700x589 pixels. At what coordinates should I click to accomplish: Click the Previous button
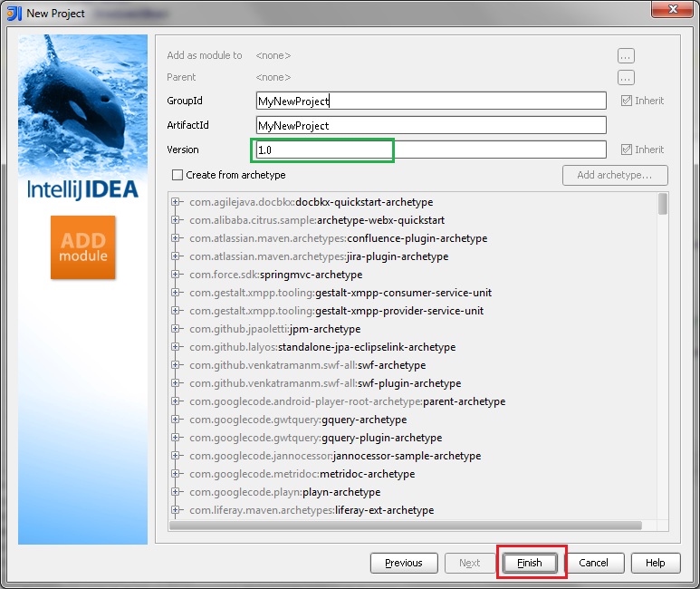[x=404, y=563]
